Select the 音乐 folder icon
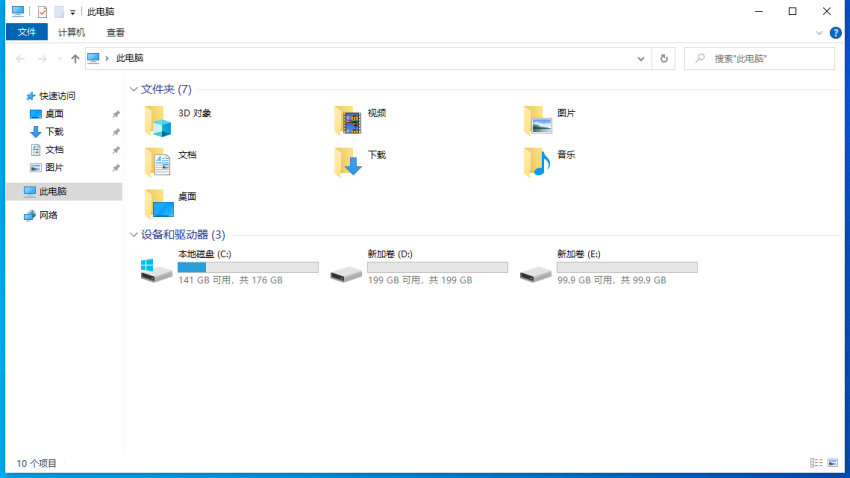This screenshot has height=478, width=850. [x=537, y=162]
